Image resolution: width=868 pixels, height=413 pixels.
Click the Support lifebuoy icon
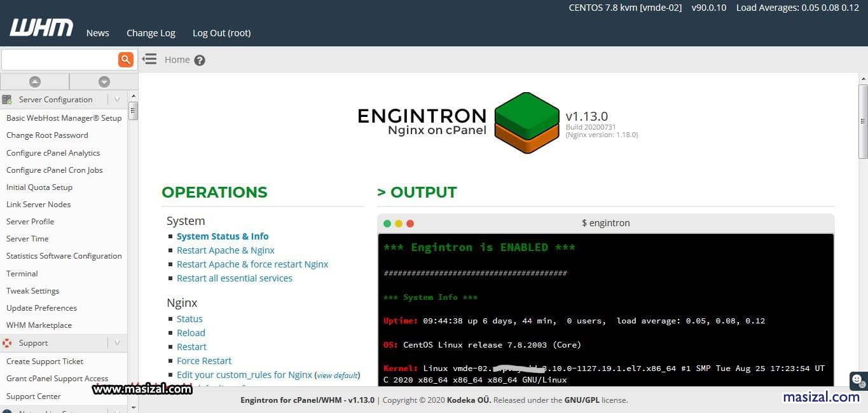click(7, 343)
